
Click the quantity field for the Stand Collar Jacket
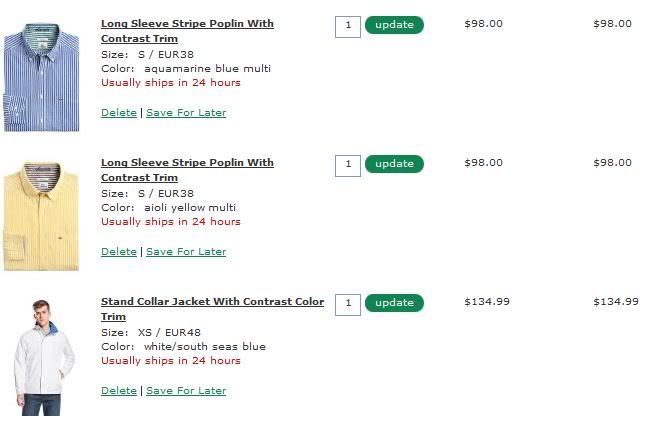click(x=347, y=304)
